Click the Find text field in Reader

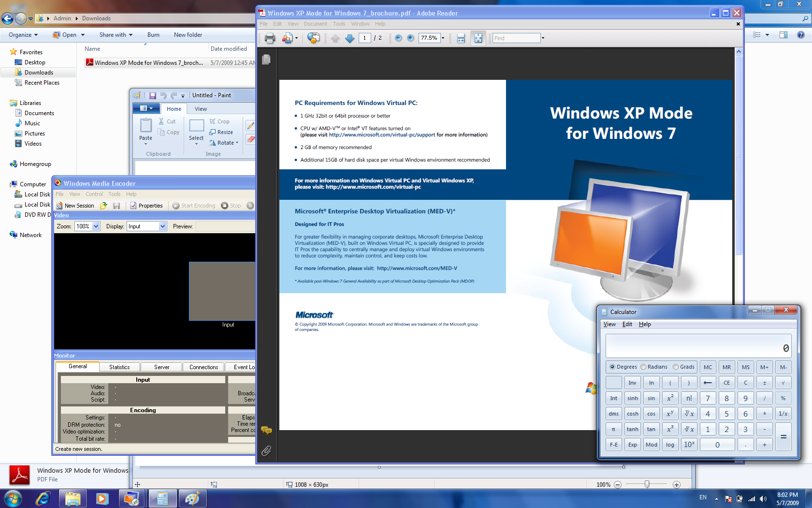click(x=516, y=38)
